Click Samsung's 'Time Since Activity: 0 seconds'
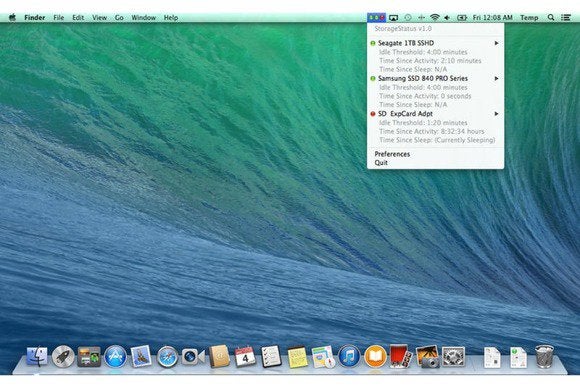 (425, 96)
